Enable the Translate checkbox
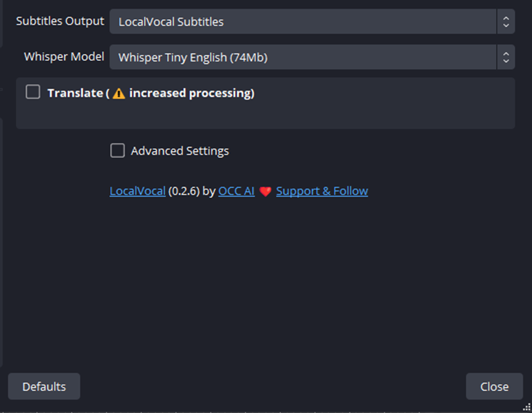This screenshot has width=532, height=413. (x=33, y=92)
